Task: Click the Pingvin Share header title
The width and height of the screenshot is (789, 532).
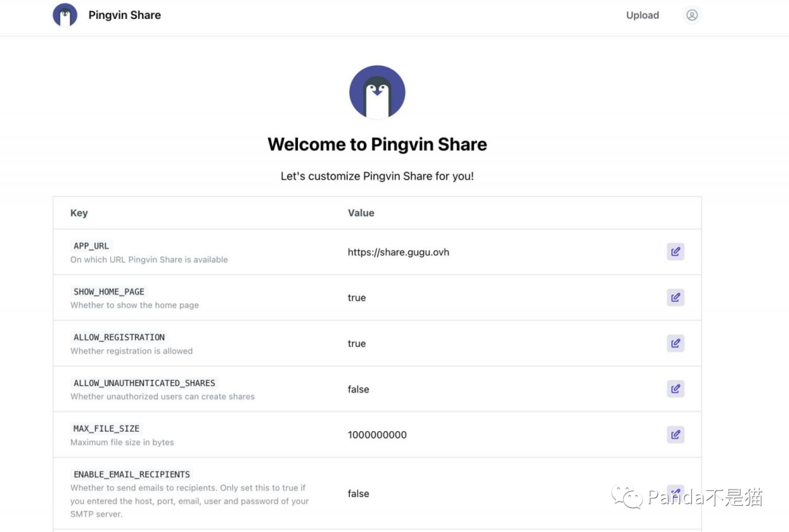Action: 124,15
